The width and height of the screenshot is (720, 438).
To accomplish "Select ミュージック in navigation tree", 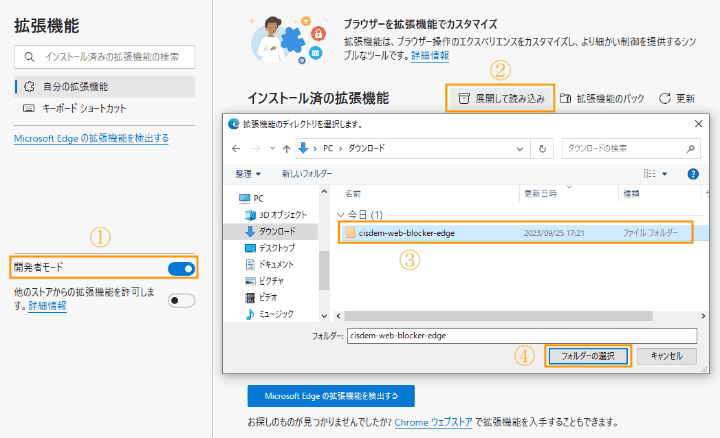I will coord(270,314).
